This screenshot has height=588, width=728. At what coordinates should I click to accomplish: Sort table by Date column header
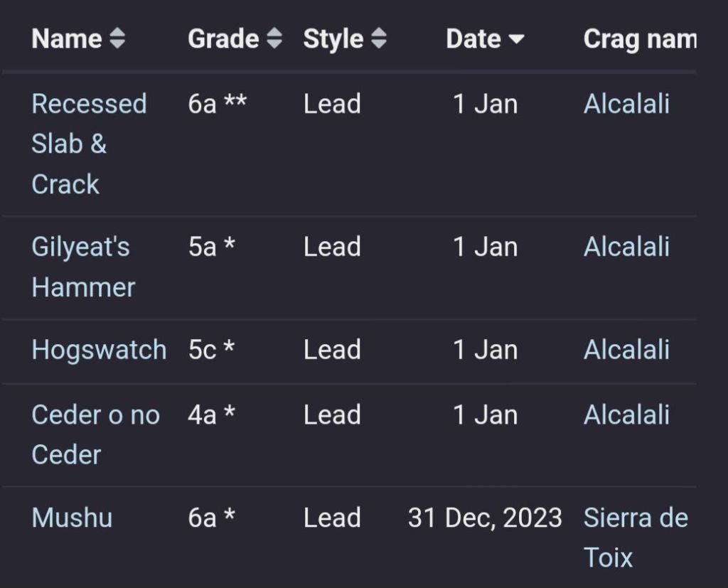[x=473, y=39]
